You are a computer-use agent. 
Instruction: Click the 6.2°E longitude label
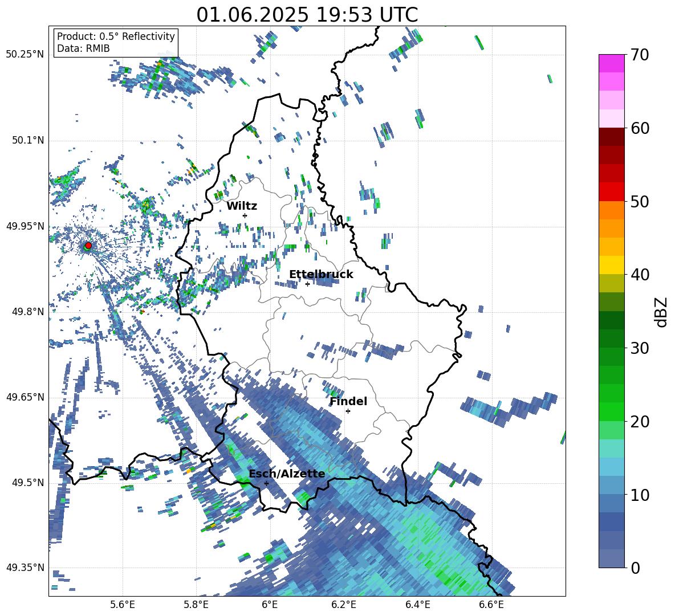(344, 605)
